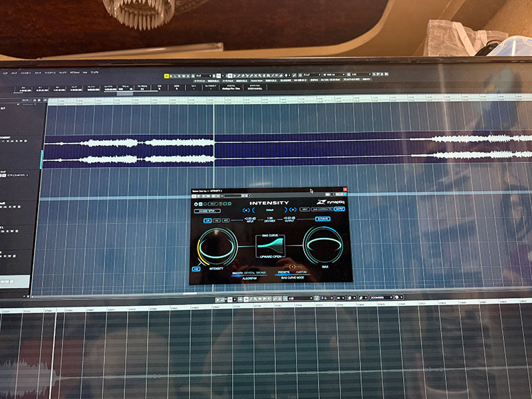Toggle the W write-automation toolbar button
Screen dimensions: 532x399
(184, 76)
